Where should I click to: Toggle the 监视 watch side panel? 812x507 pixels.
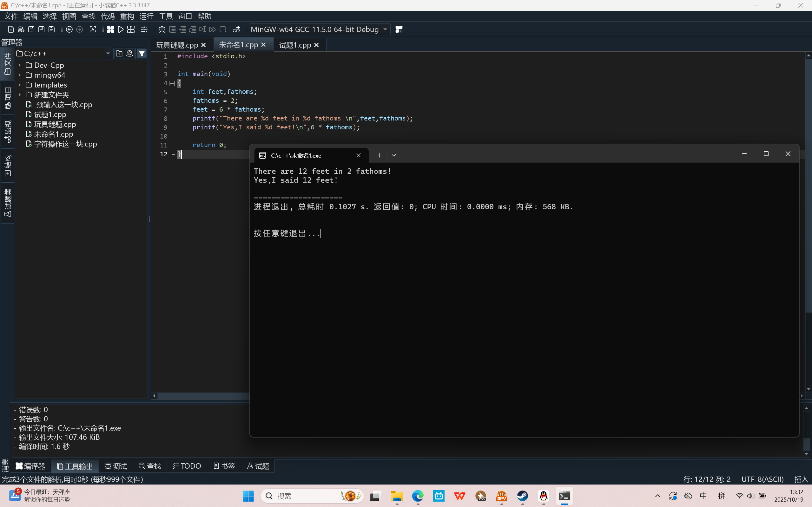point(8,132)
